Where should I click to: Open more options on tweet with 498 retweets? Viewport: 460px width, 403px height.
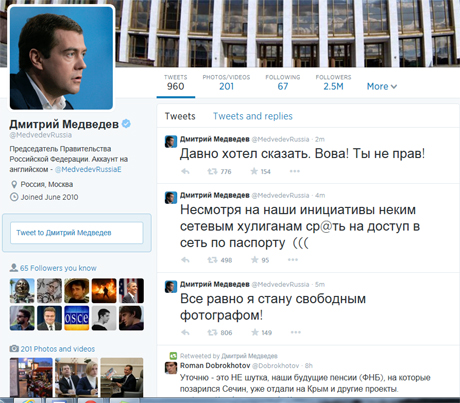(x=293, y=260)
